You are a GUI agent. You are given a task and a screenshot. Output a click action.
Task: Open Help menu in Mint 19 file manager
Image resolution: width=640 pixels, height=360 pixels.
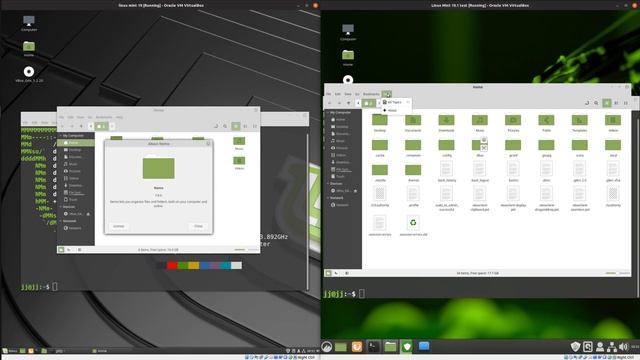119,117
